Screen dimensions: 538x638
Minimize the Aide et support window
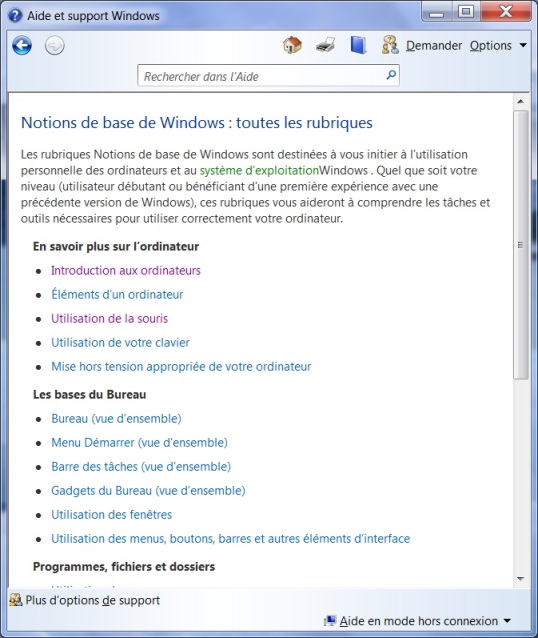click(436, 12)
